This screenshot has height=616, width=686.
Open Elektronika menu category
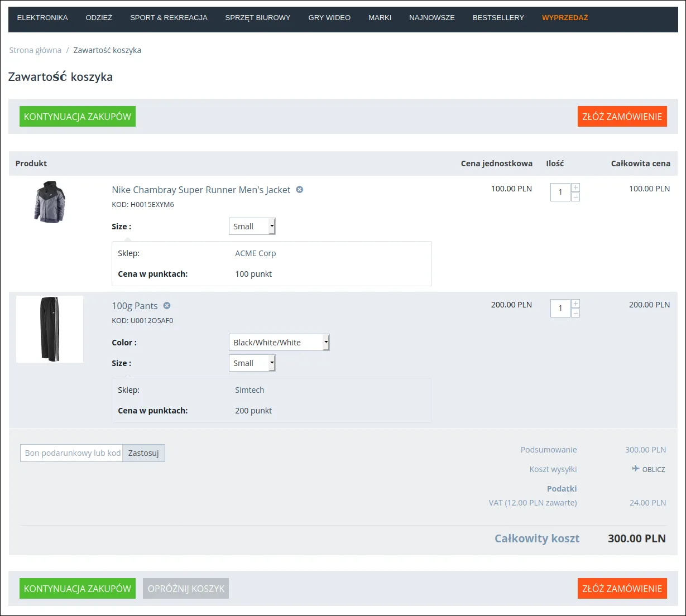[42, 18]
